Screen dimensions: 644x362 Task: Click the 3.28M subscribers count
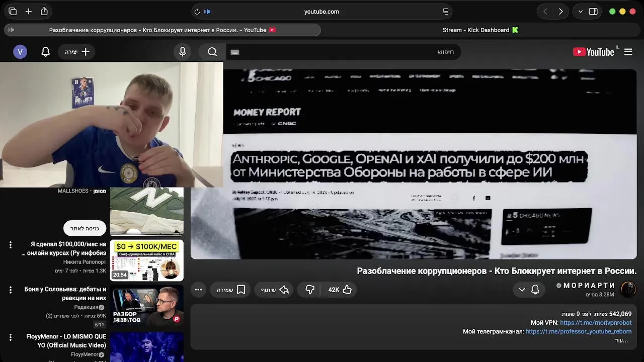click(600, 295)
